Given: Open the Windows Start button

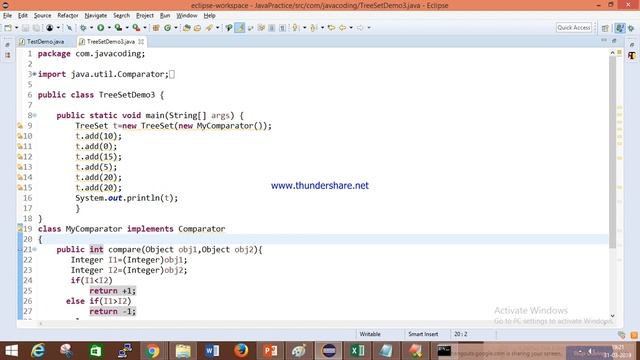Looking at the screenshot, I should [x=11, y=351].
